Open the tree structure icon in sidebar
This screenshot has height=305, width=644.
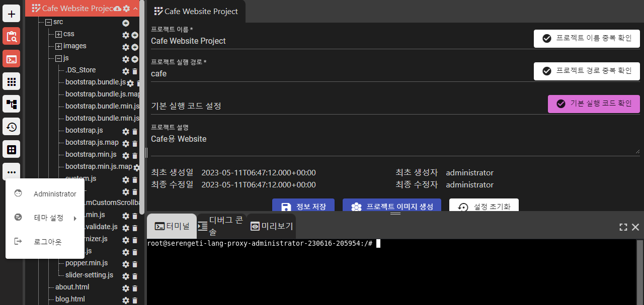11,104
